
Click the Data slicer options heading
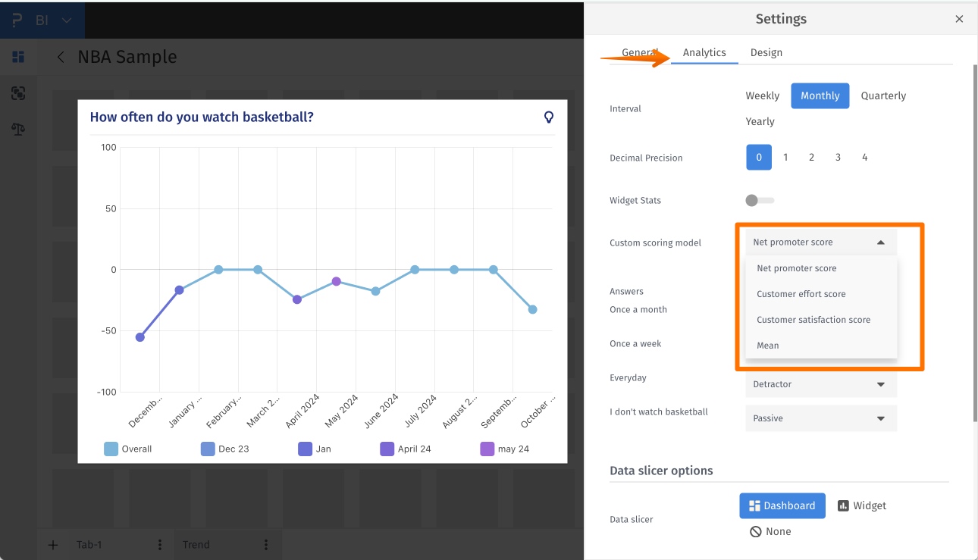point(661,471)
